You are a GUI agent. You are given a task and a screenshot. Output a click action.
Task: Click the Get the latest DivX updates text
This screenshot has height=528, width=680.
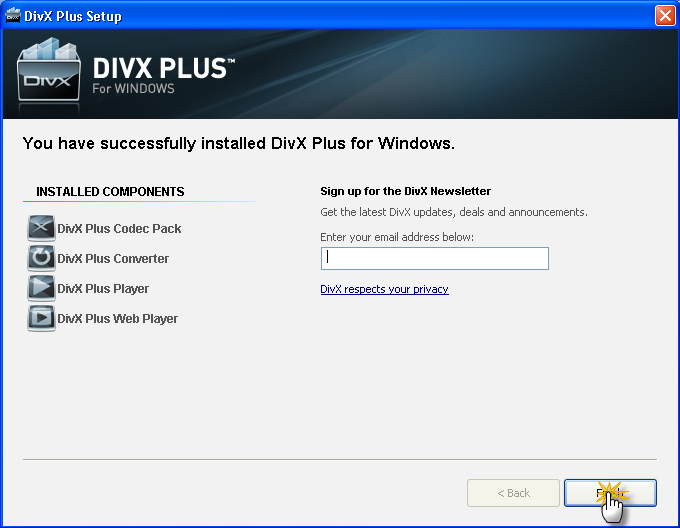point(454,212)
